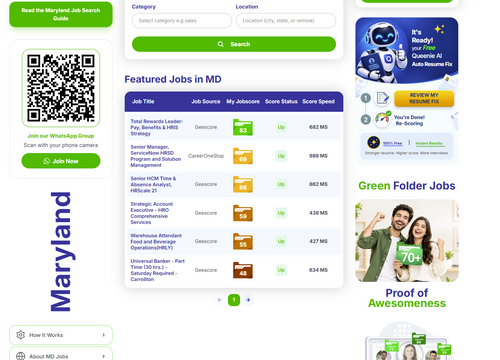Click the 682 MS speed value
The height and width of the screenshot is (360, 500).
coord(318,127)
